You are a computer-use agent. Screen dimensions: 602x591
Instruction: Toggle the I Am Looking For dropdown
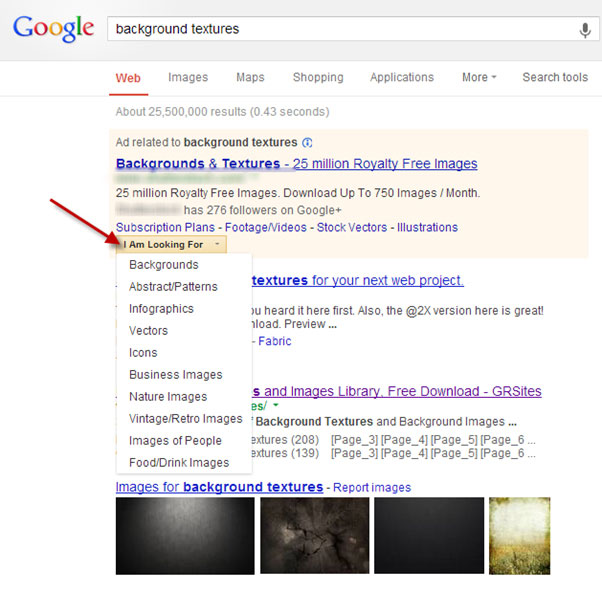(x=171, y=245)
